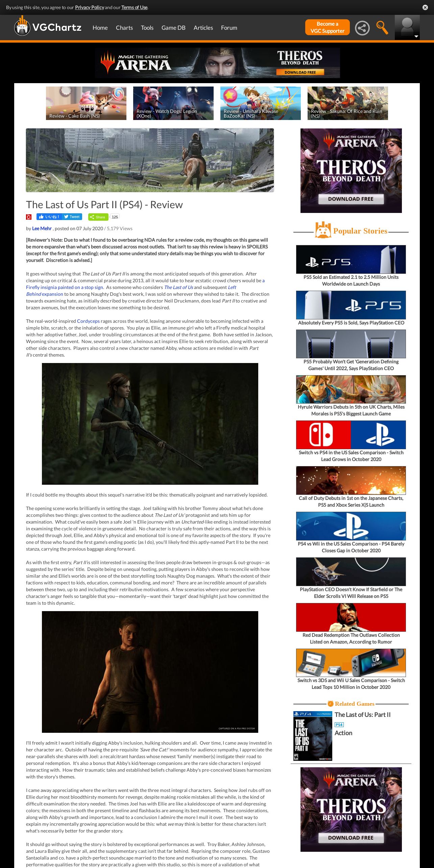This screenshot has height=868, width=434.
Task: Click Hyrule Warriors story thumbnail
Action: (x=351, y=389)
